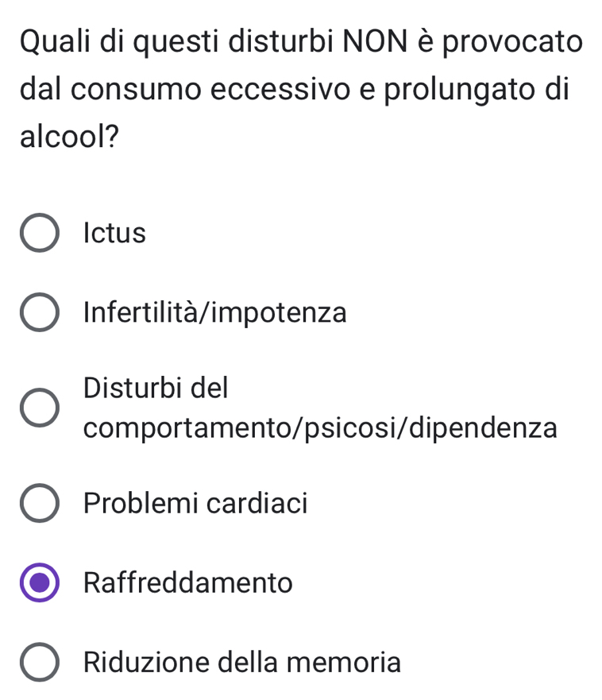Click the comportamento/psicosi/dipendenza text line
This screenshot has height=700, width=602.
tap(320, 428)
